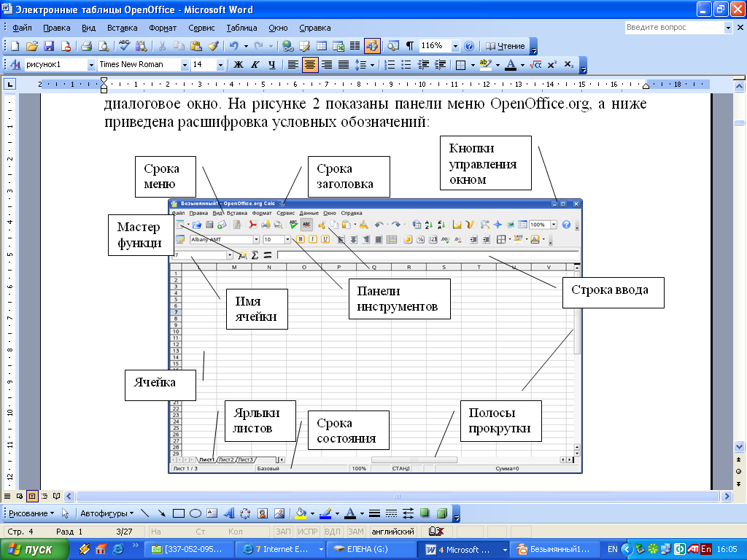Click the Open folder icon
This screenshot has height=560, width=747.
click(32, 46)
